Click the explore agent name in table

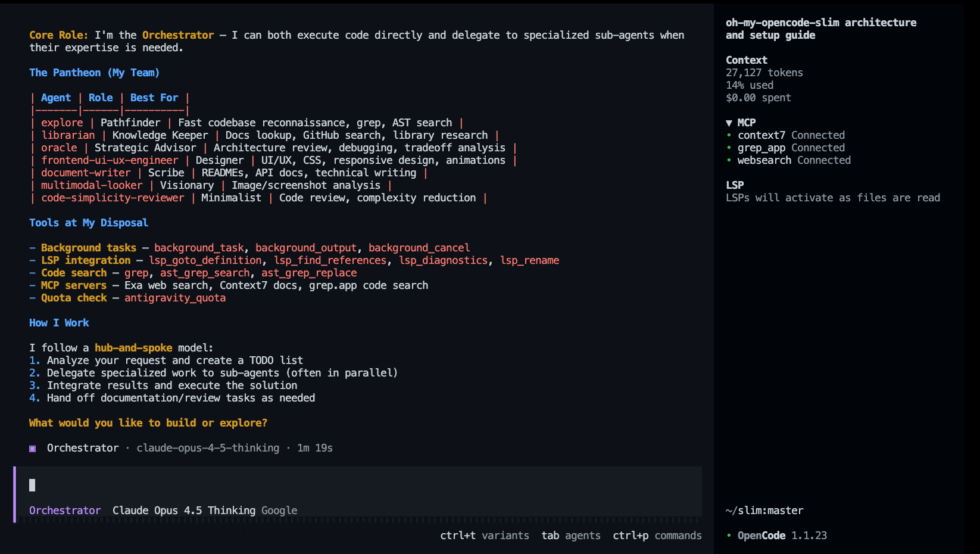point(62,123)
